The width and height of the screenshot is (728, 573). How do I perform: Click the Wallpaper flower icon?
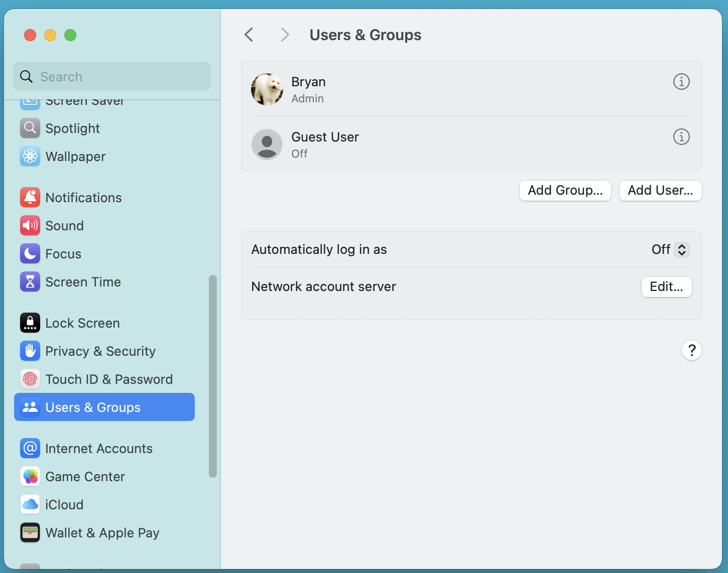(x=30, y=157)
